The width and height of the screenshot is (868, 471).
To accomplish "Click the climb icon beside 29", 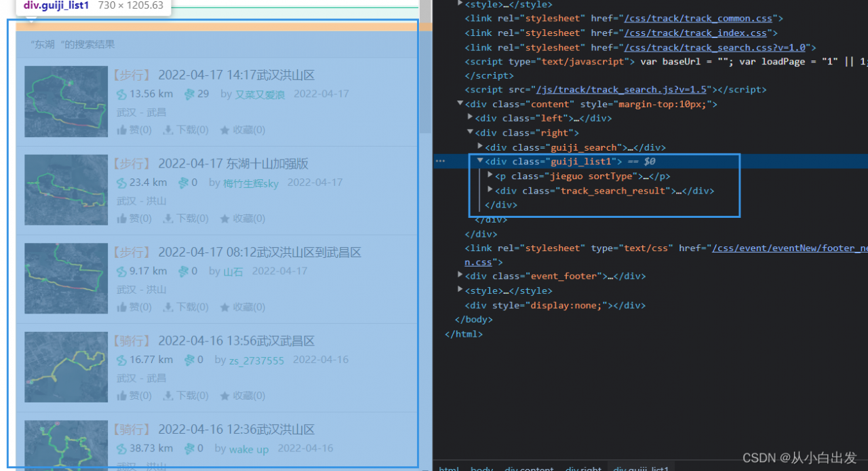I will 189,94.
